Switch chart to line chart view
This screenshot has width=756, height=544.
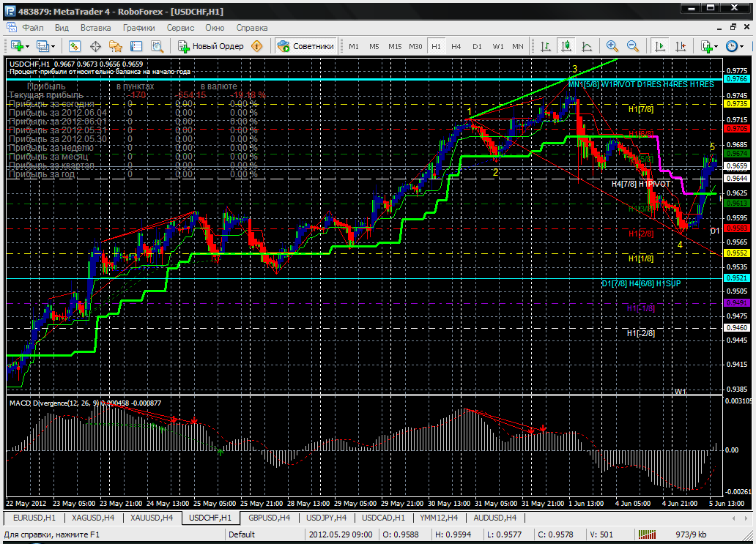(x=587, y=46)
